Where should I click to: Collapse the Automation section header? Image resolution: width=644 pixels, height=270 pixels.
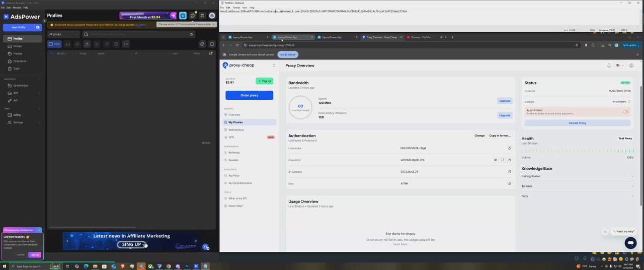(x=22, y=79)
